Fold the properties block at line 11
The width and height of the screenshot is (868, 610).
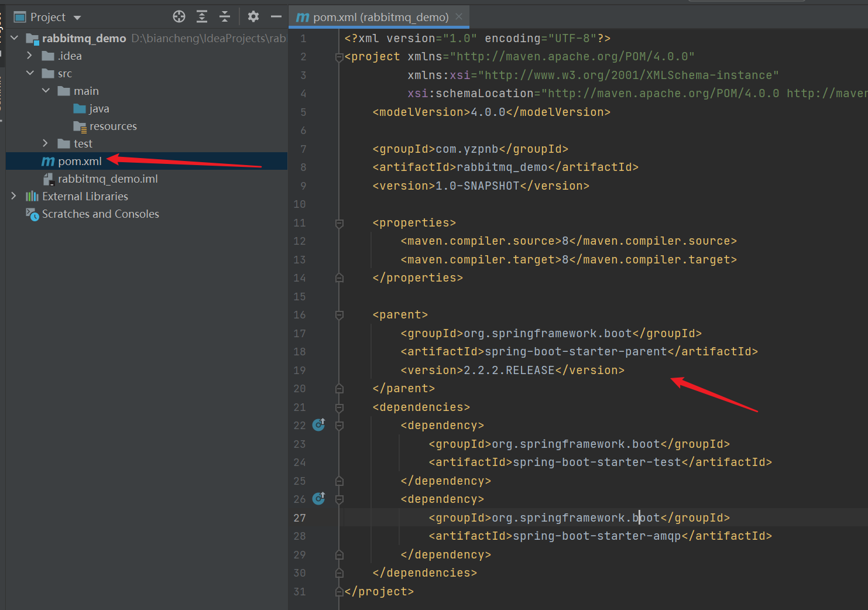339,223
